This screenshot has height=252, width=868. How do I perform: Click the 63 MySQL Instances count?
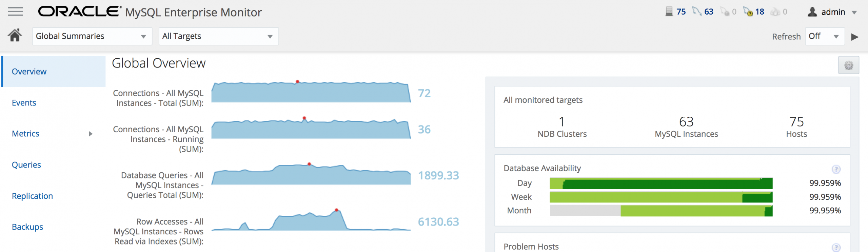(x=686, y=121)
